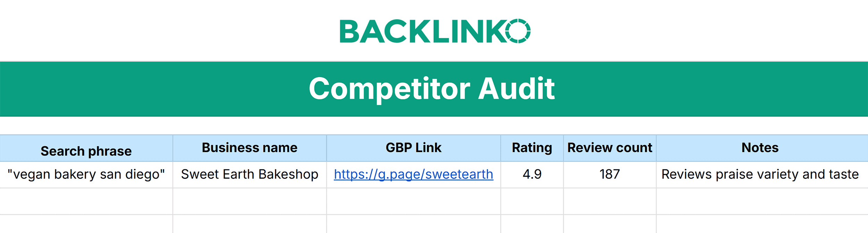This screenshot has height=233, width=868.
Task: Click the "vegan bakery san diego" cell
Action: (86, 174)
